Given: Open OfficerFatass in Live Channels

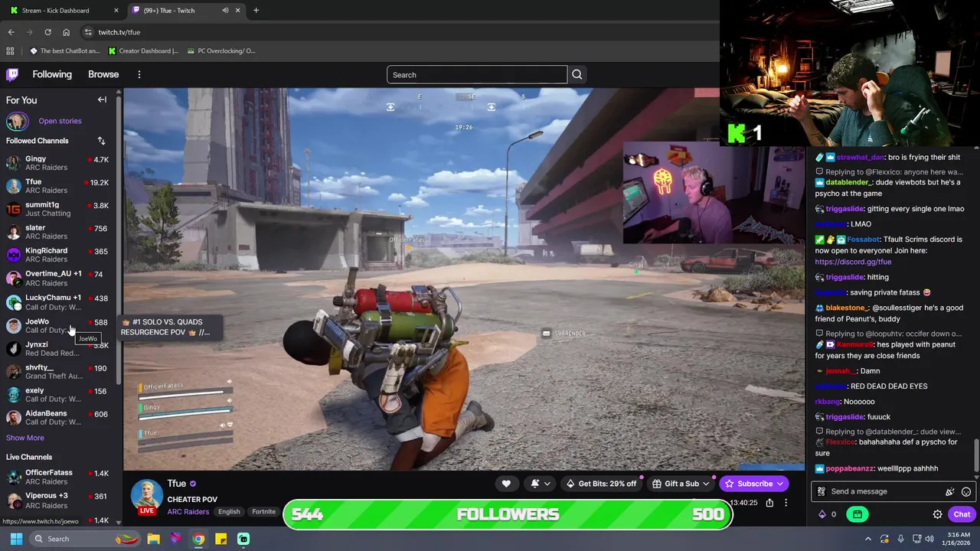Looking at the screenshot, I should click(x=57, y=477).
